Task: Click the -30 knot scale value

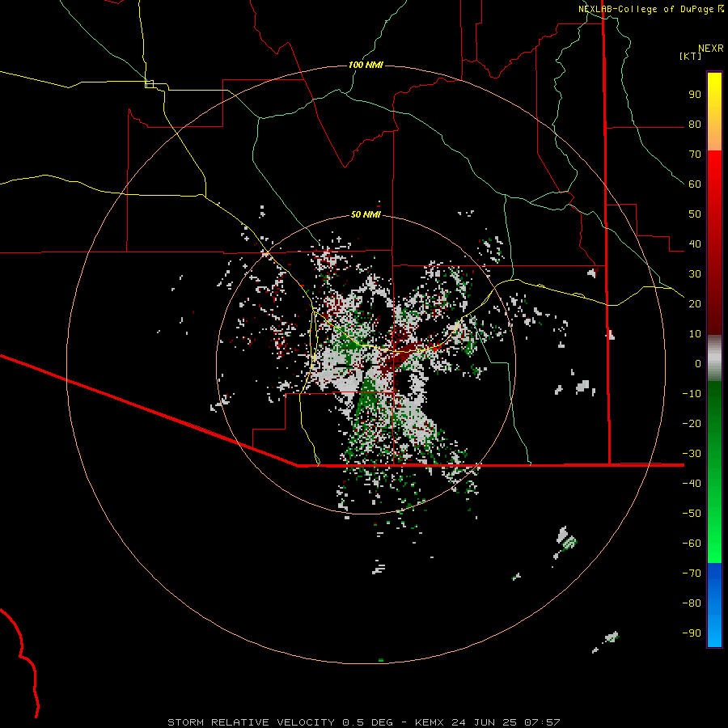Action: coord(692,454)
